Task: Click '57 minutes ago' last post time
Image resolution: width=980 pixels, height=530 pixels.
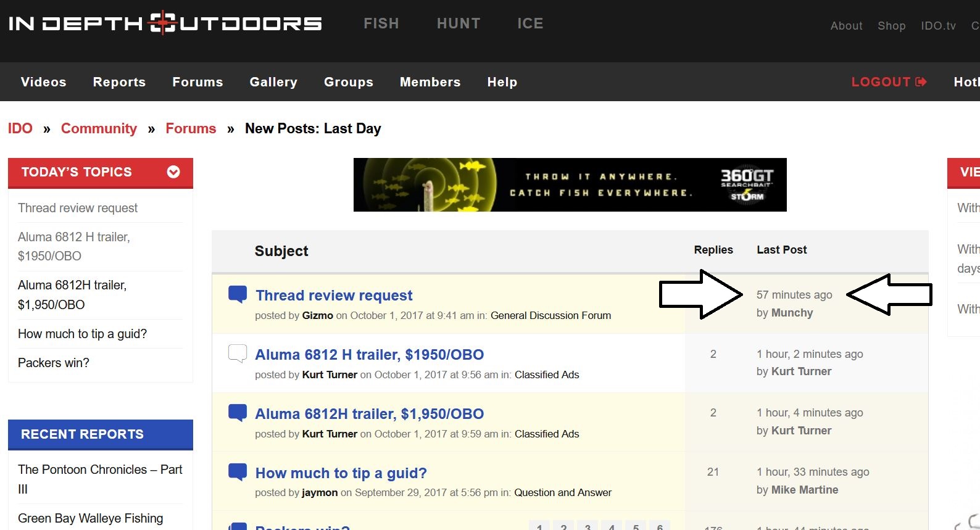Action: click(x=794, y=295)
